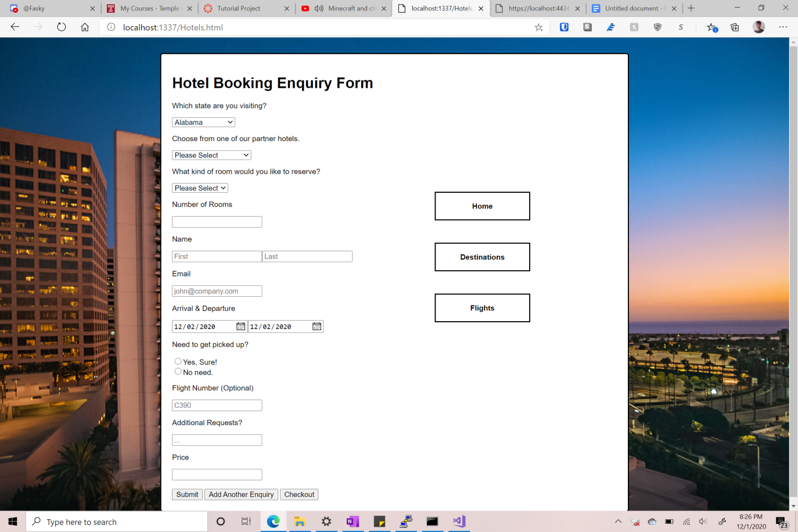This screenshot has height=532, width=798.
Task: Select the "Yes, Sure!" pickup option
Action: [178, 361]
